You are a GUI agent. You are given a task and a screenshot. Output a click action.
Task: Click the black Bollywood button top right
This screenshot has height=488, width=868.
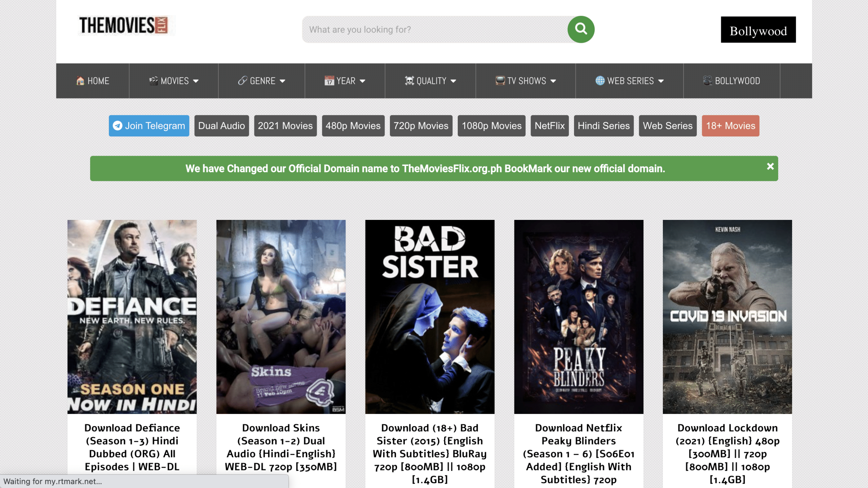[758, 30]
